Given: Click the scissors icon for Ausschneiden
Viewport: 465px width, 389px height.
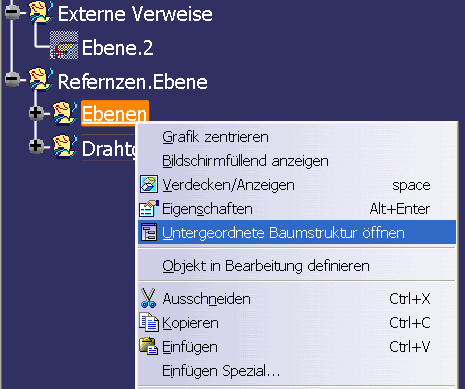Looking at the screenshot, I should click(148, 298).
